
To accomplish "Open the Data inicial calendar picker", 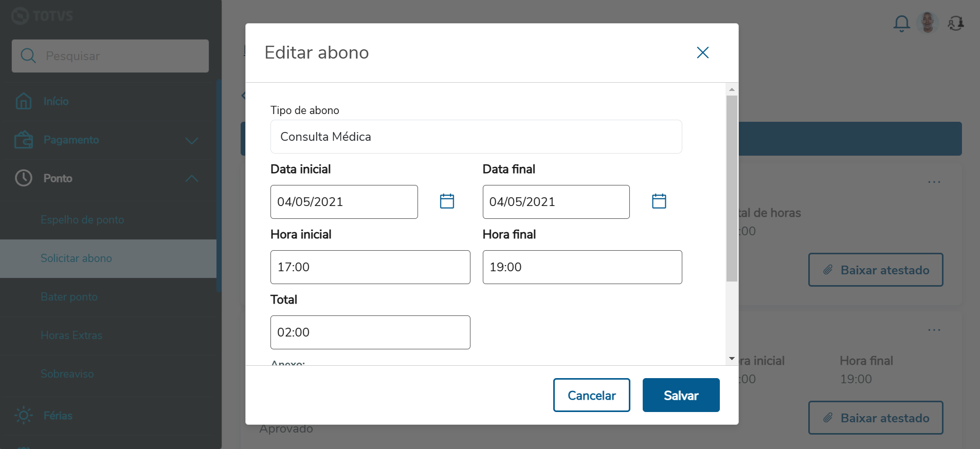I will (447, 201).
